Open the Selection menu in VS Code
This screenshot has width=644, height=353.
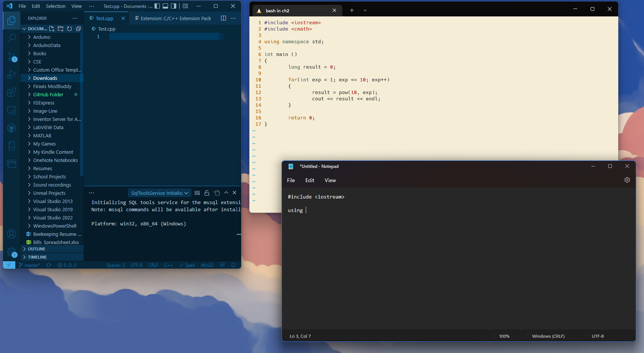[x=56, y=6]
